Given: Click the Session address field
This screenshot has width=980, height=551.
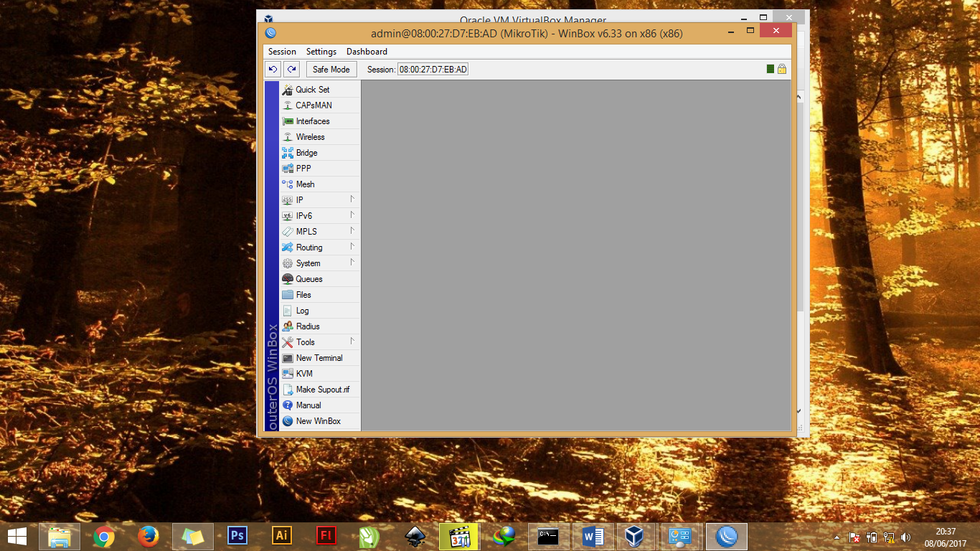Looking at the screenshot, I should pos(433,69).
